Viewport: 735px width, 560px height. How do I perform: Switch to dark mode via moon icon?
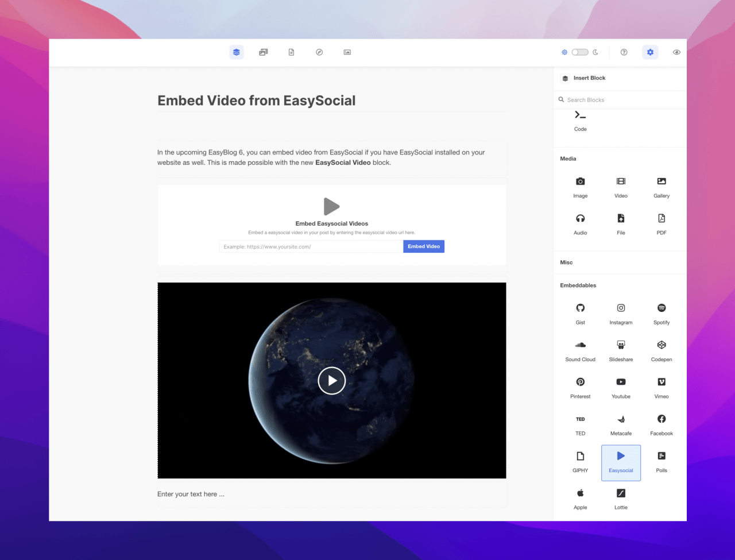[x=595, y=52]
